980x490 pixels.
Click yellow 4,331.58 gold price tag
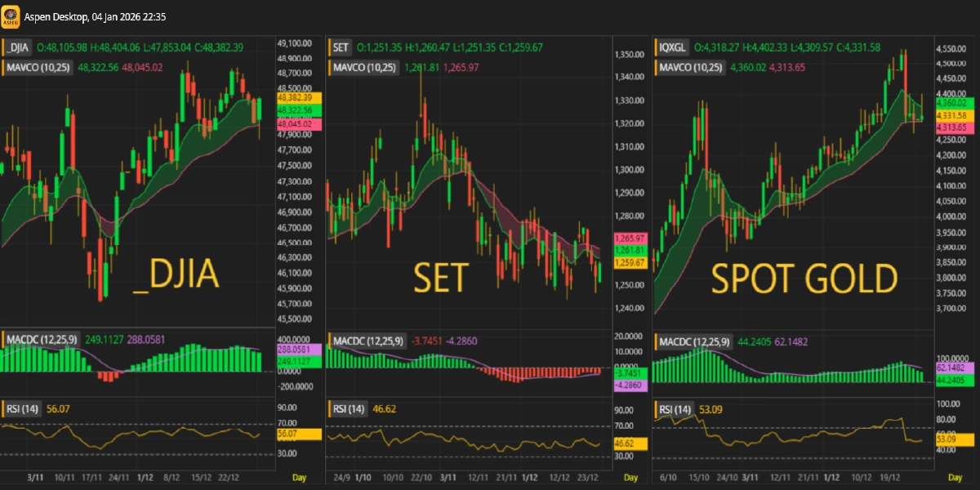click(951, 116)
